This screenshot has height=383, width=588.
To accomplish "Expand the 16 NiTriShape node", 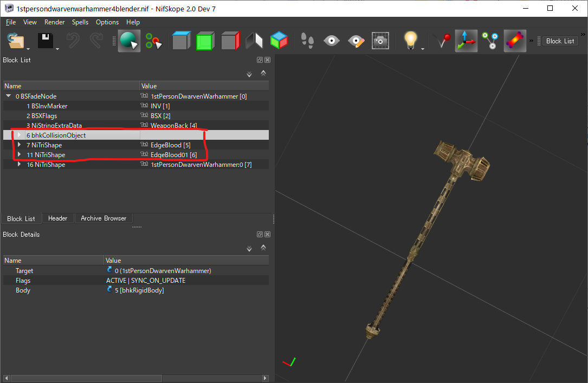I will point(19,164).
